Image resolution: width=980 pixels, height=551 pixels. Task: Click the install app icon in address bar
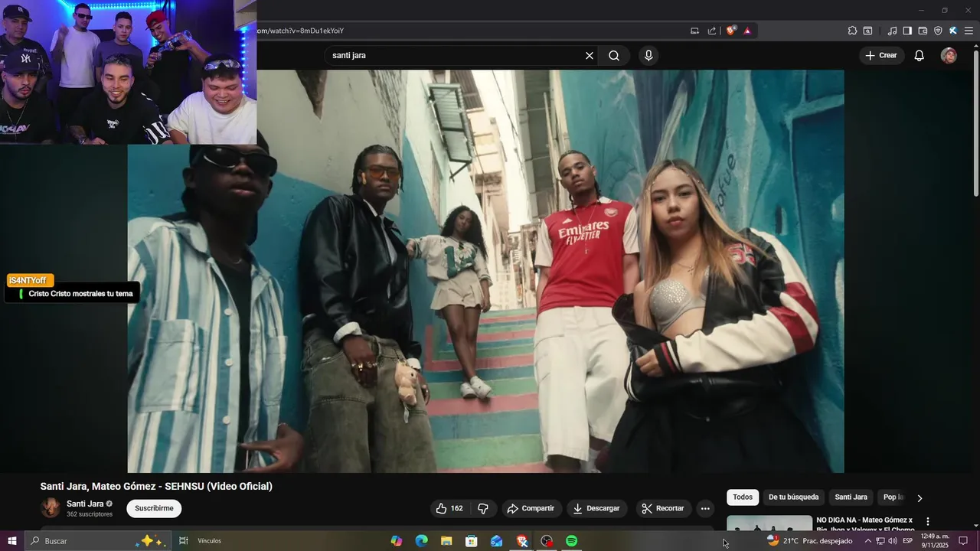point(694,31)
